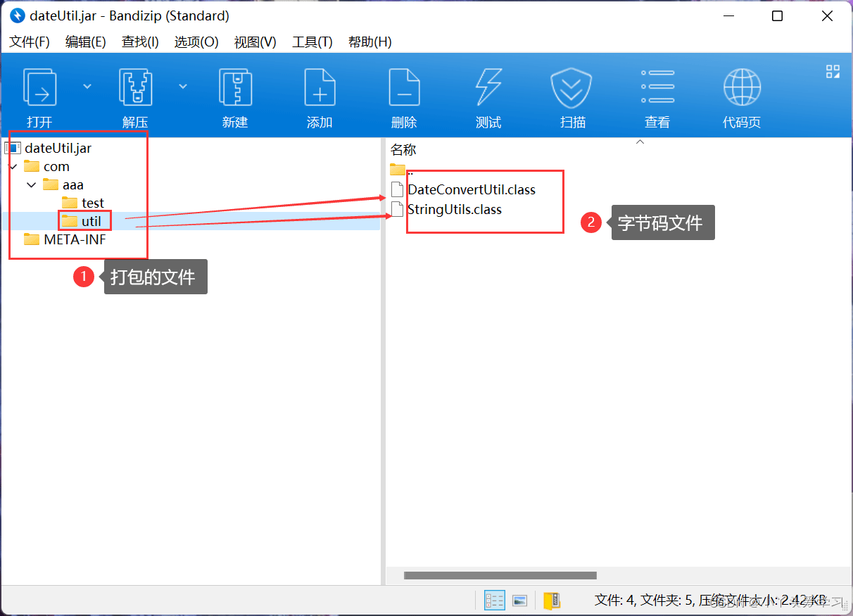Image resolution: width=853 pixels, height=616 pixels.
Task: Collapse the com folder in the tree
Action: coord(13,166)
